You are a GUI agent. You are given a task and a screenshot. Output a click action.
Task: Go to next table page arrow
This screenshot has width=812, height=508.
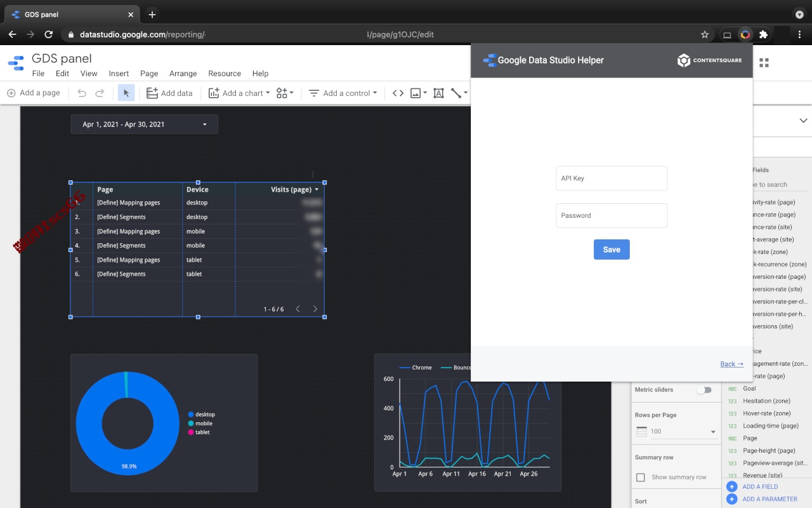click(315, 309)
